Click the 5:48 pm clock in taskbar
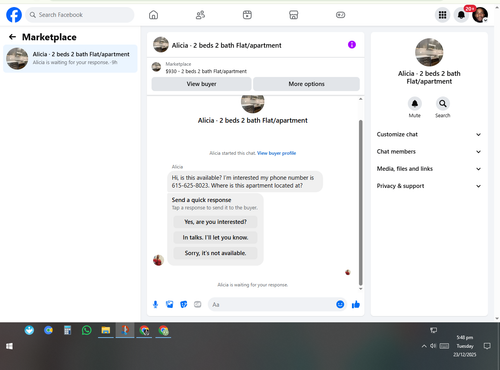The image size is (500, 370). tap(465, 337)
